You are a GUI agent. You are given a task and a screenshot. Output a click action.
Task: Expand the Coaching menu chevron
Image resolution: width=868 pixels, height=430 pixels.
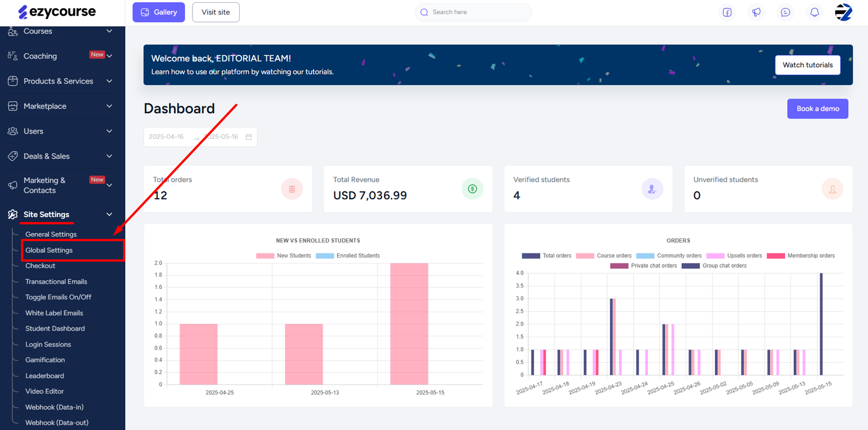110,56
